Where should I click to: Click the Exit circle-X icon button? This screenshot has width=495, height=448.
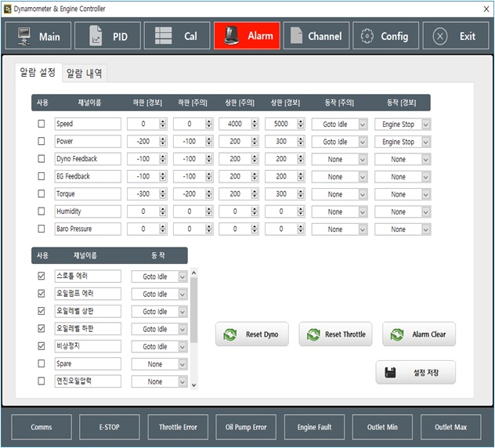[x=440, y=36]
